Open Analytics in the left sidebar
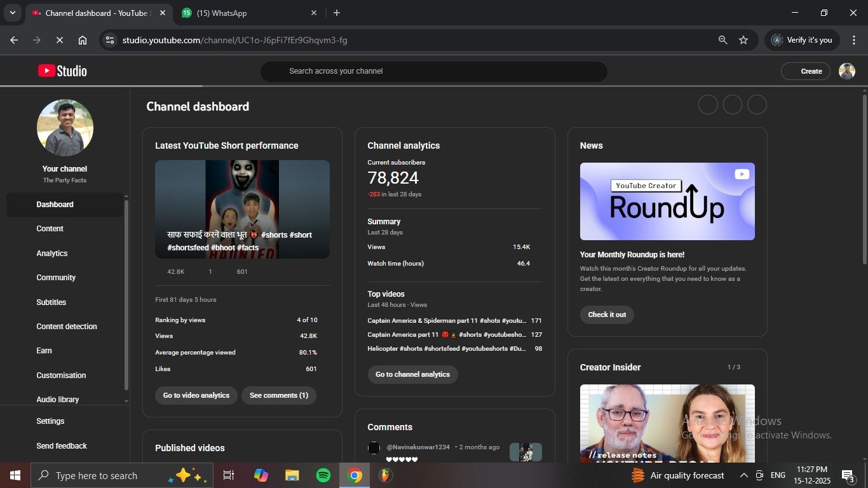Viewport: 868px width, 488px height. pyautogui.click(x=52, y=254)
